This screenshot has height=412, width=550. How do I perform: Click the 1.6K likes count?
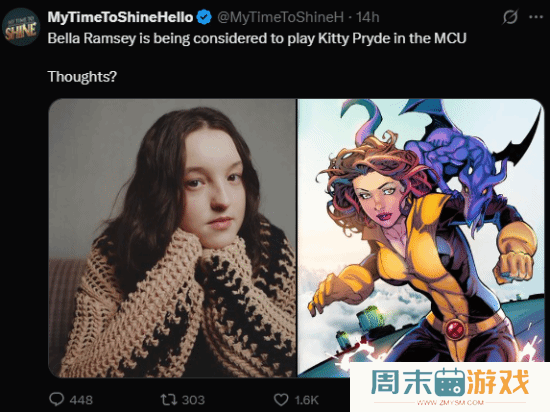pyautogui.click(x=307, y=400)
